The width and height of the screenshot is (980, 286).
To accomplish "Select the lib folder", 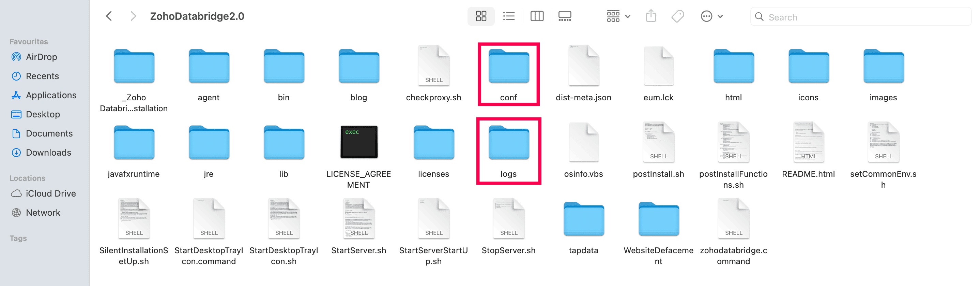I will (x=284, y=142).
